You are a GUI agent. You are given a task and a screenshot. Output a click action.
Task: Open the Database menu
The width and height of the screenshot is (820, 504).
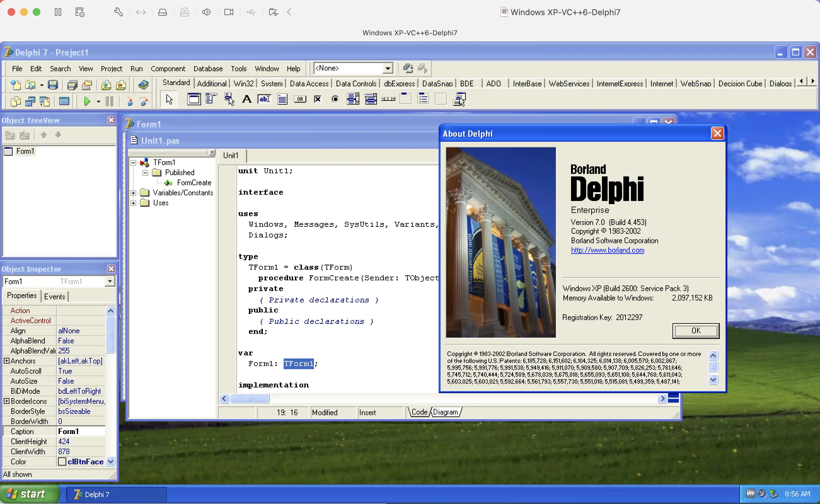(x=208, y=69)
